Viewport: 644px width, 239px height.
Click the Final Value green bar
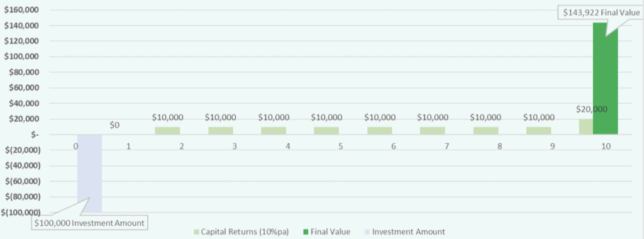(x=606, y=79)
